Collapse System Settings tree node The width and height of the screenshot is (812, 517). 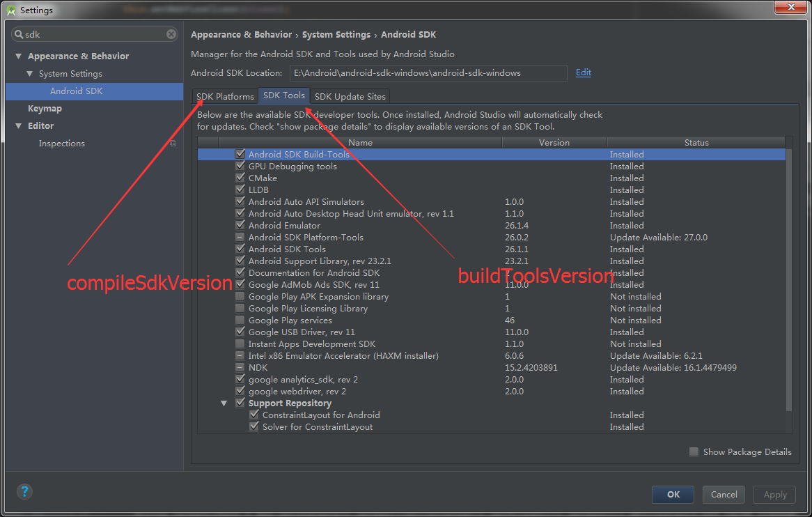pos(29,74)
